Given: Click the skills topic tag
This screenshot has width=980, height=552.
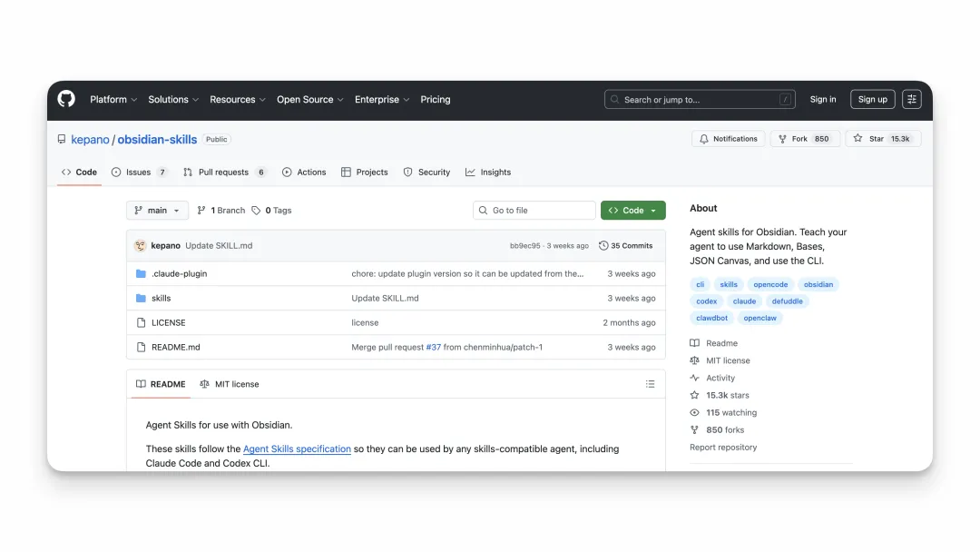Looking at the screenshot, I should click(x=728, y=284).
